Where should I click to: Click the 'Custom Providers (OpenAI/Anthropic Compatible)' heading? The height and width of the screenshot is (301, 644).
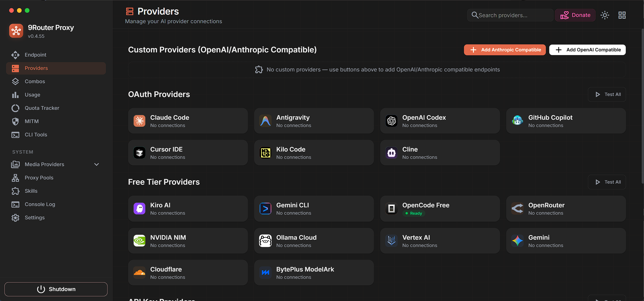[x=222, y=50]
